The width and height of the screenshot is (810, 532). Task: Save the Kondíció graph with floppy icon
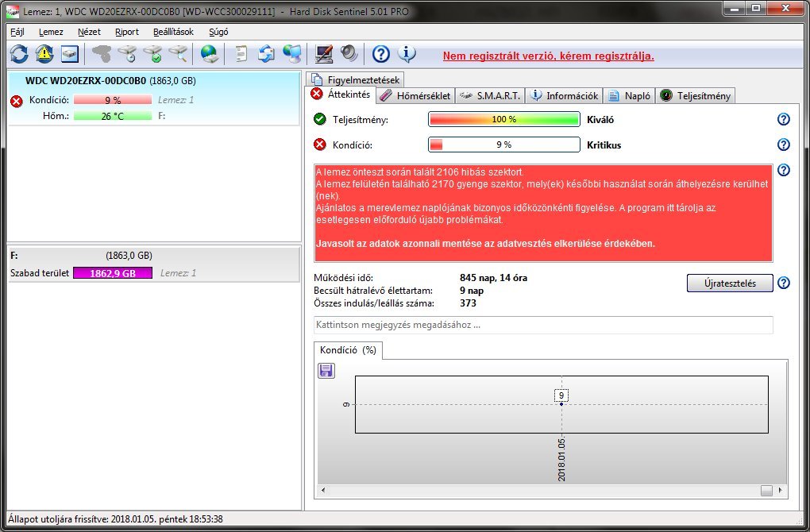(x=326, y=370)
